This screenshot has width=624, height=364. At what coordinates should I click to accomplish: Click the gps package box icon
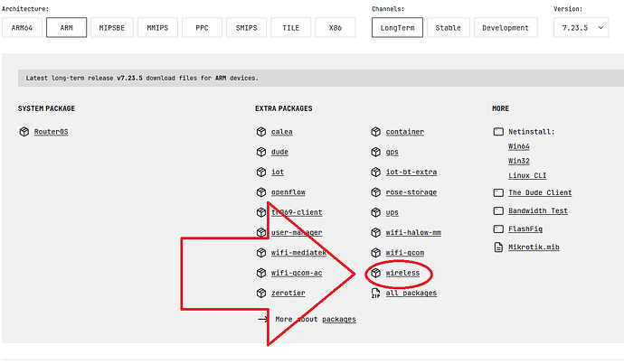[375, 153]
